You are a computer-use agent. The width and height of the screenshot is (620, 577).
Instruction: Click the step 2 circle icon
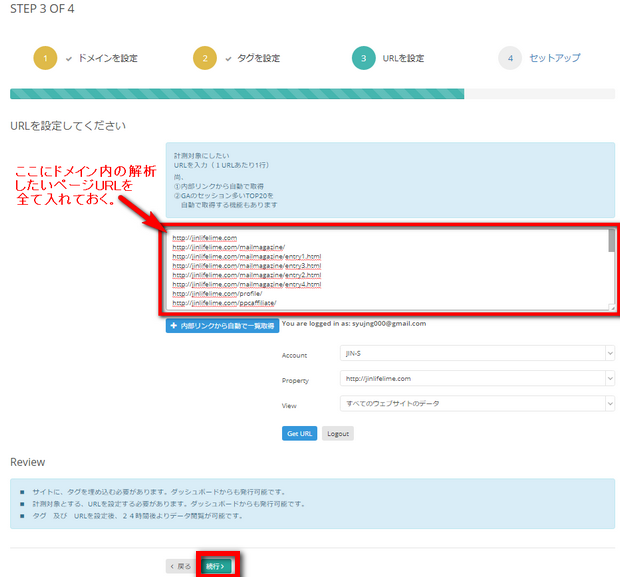coord(204,58)
